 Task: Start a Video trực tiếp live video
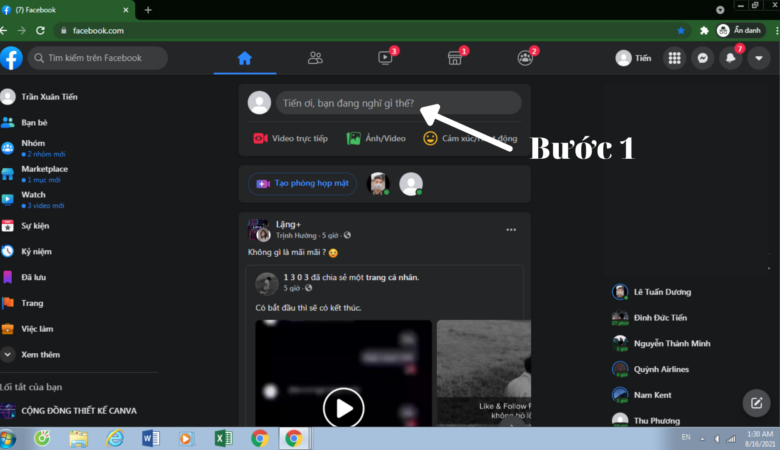291,138
